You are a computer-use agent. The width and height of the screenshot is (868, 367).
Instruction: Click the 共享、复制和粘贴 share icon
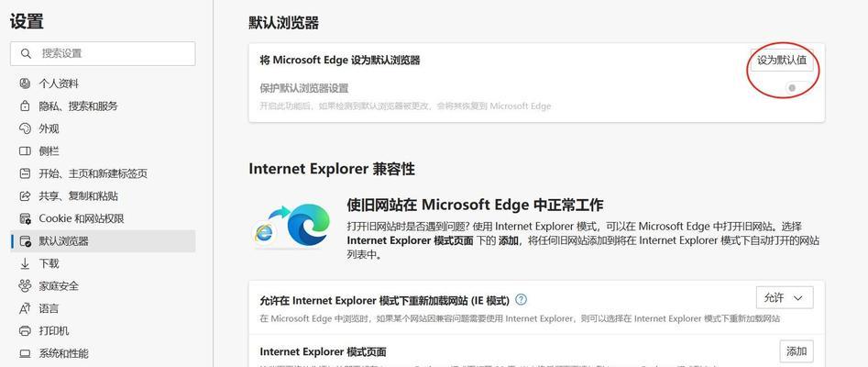(x=25, y=196)
